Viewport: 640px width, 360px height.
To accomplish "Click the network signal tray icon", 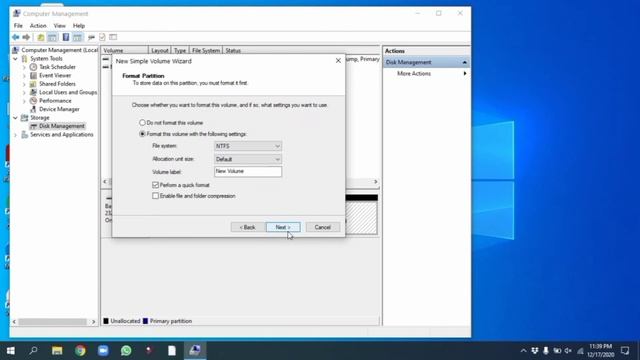I will pos(580,351).
